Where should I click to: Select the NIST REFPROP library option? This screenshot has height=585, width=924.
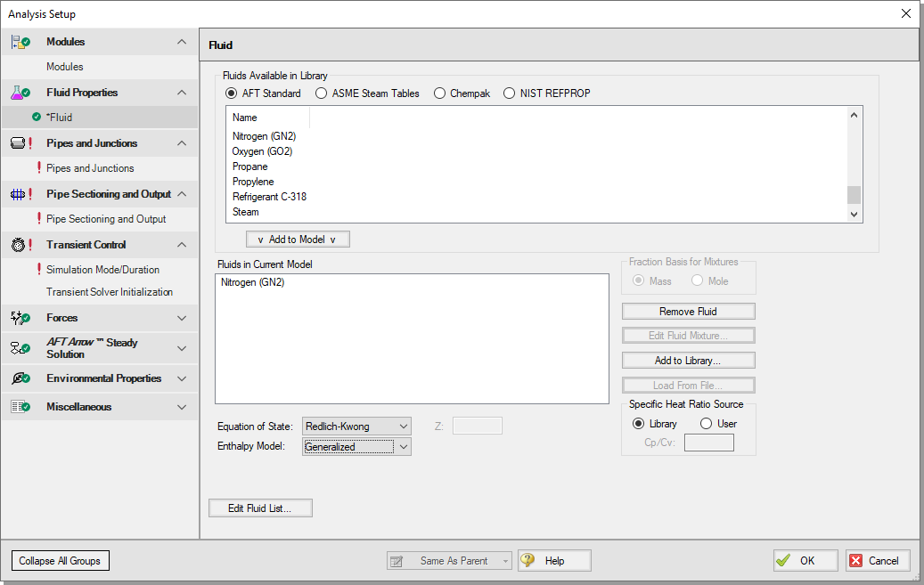pos(510,93)
